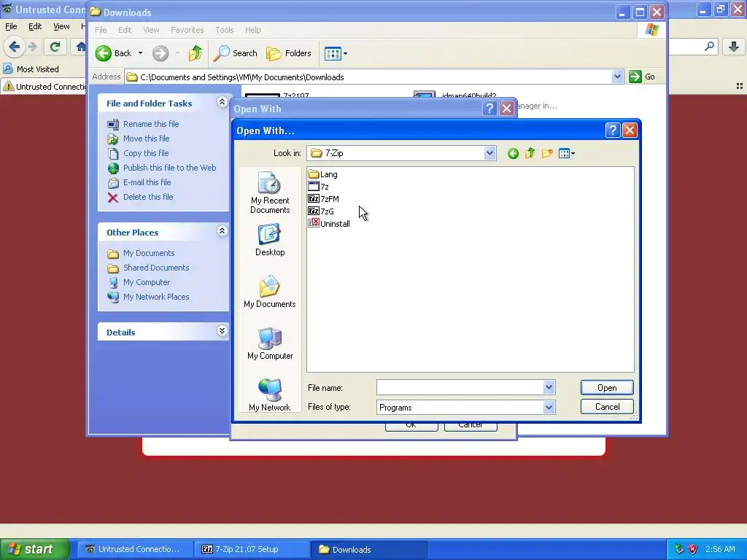
Task: Click Search in Downloads toolbar
Action: click(x=236, y=53)
